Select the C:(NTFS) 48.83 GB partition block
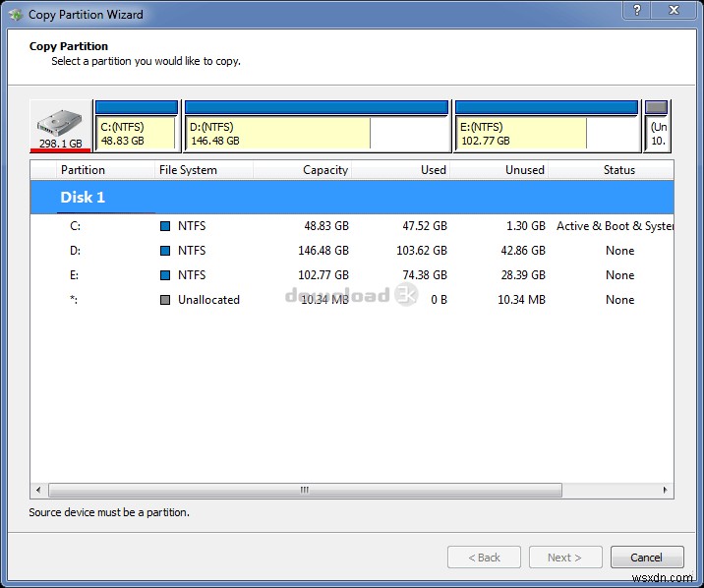 click(x=137, y=126)
